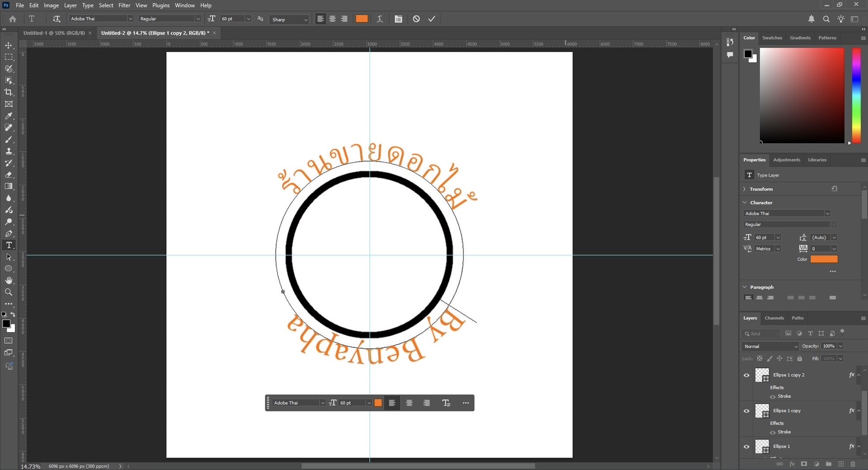The width and height of the screenshot is (868, 470).
Task: Click the orange text color swatch in Properties
Action: click(x=824, y=259)
